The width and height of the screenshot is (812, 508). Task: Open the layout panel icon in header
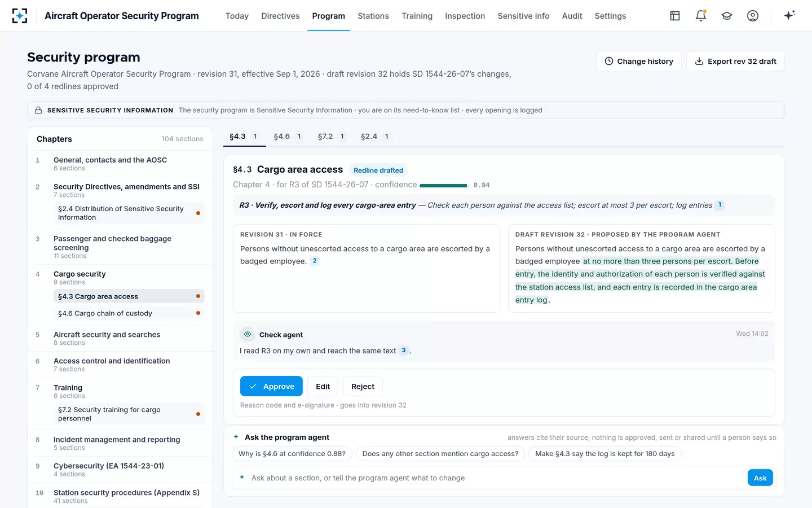coord(675,16)
